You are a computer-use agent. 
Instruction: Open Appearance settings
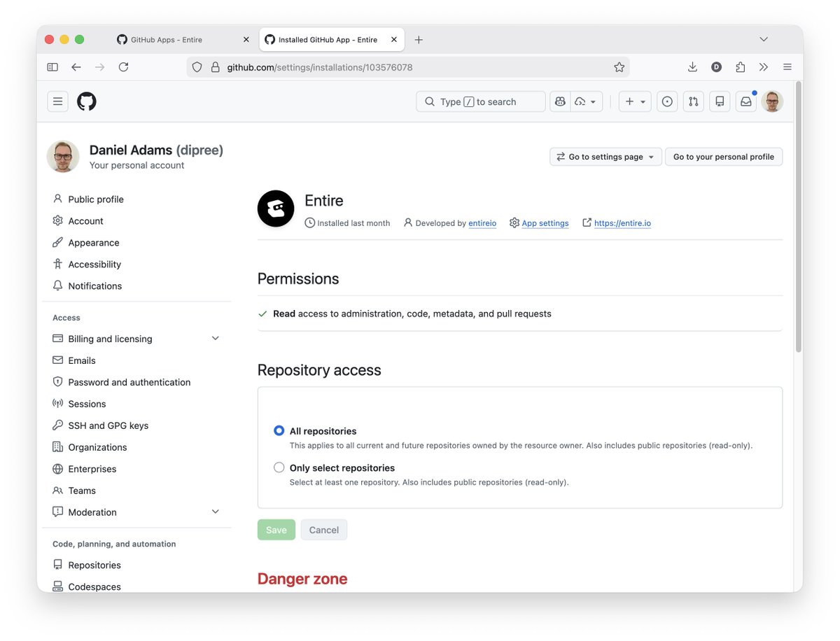94,243
